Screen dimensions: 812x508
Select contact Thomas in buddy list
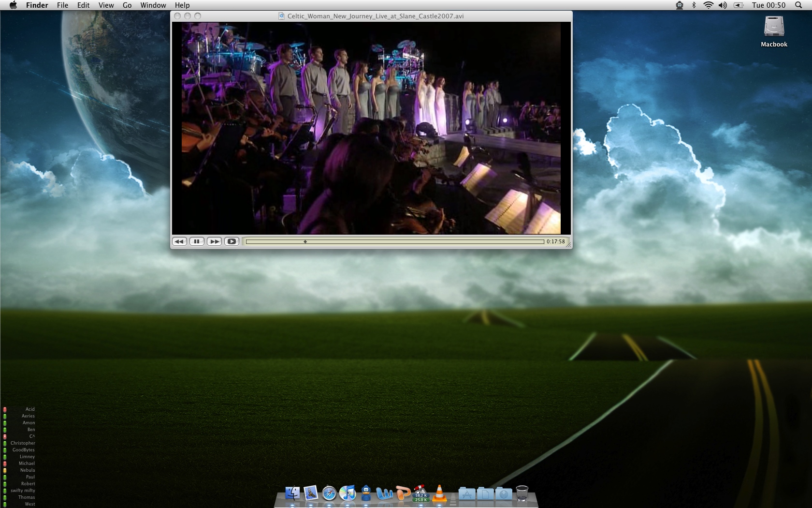[x=27, y=497]
